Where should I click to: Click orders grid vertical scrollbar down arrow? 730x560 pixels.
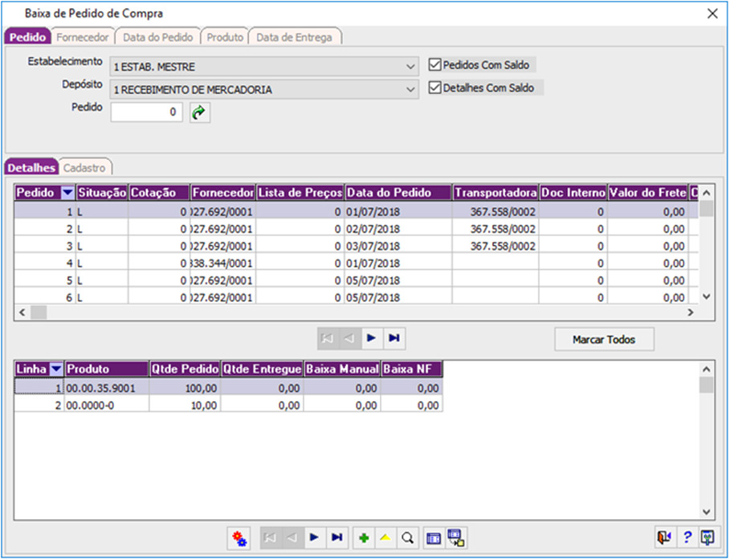tap(706, 296)
